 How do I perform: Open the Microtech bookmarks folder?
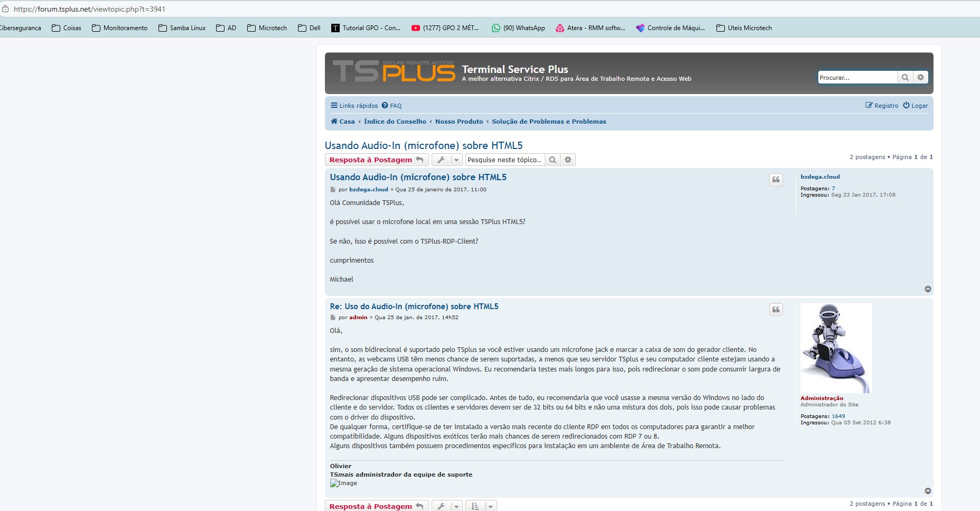tap(267, 28)
